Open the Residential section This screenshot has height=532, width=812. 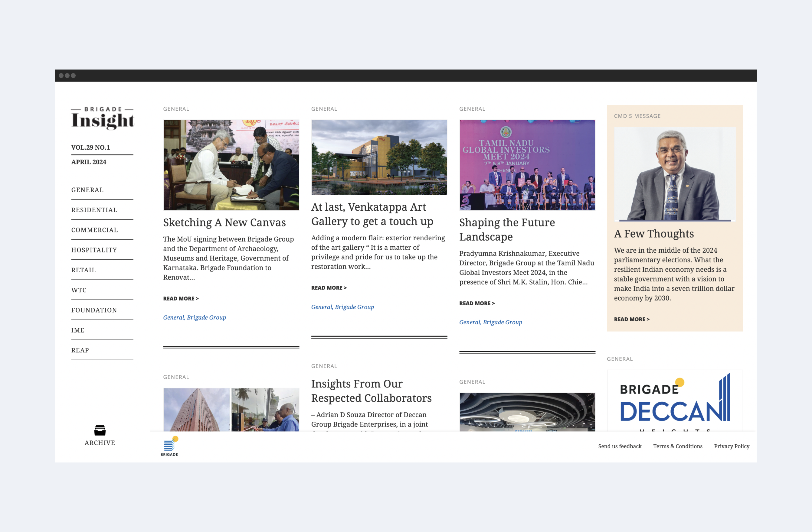(94, 210)
